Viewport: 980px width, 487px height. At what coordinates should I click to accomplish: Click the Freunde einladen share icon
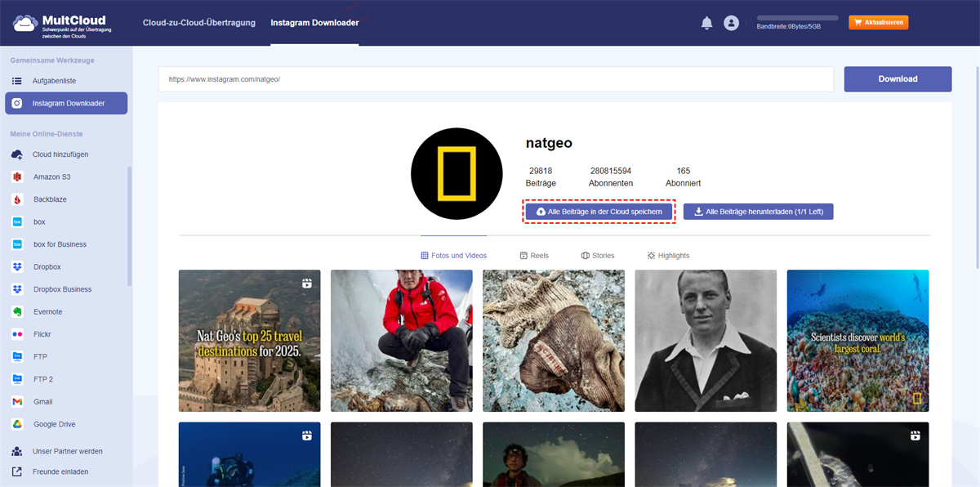pos(17,471)
